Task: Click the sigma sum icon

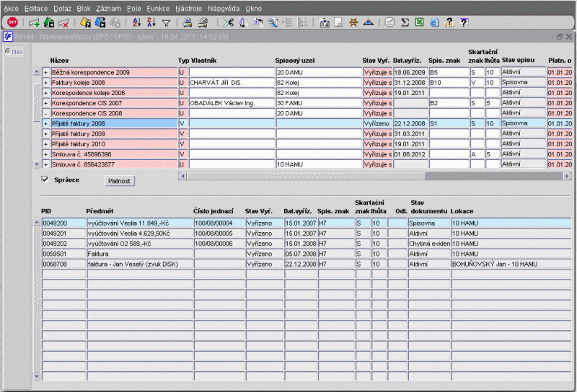Action: coord(405,23)
